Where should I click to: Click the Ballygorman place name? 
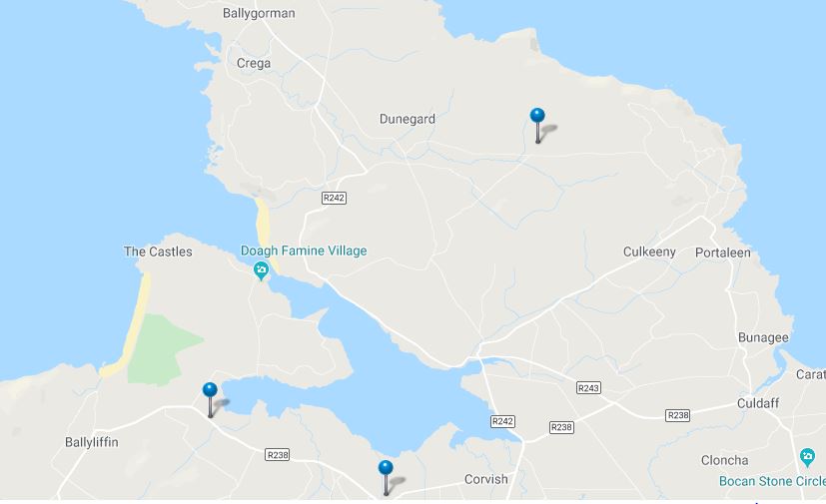(x=259, y=13)
